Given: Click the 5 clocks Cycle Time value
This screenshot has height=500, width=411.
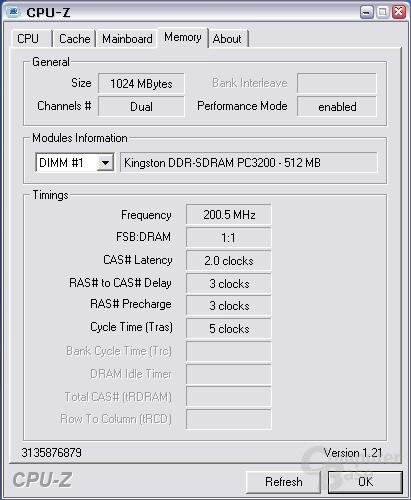Looking at the screenshot, I should [x=229, y=329].
